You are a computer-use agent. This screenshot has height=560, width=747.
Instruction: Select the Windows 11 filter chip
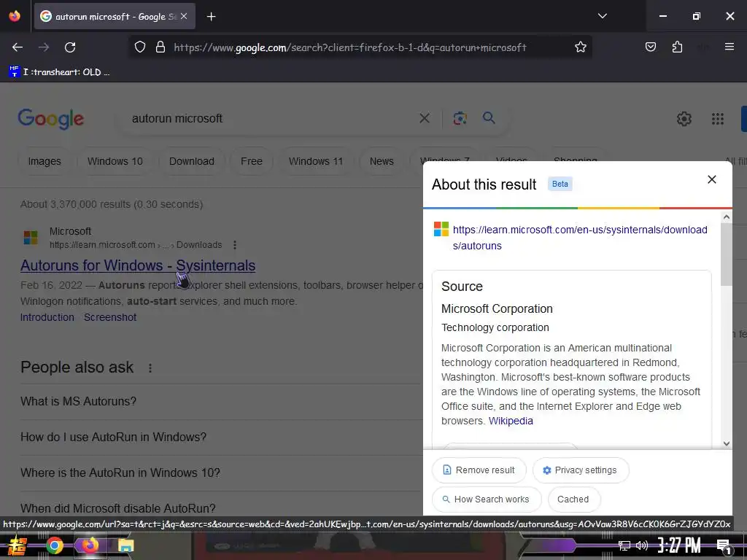pos(315,161)
